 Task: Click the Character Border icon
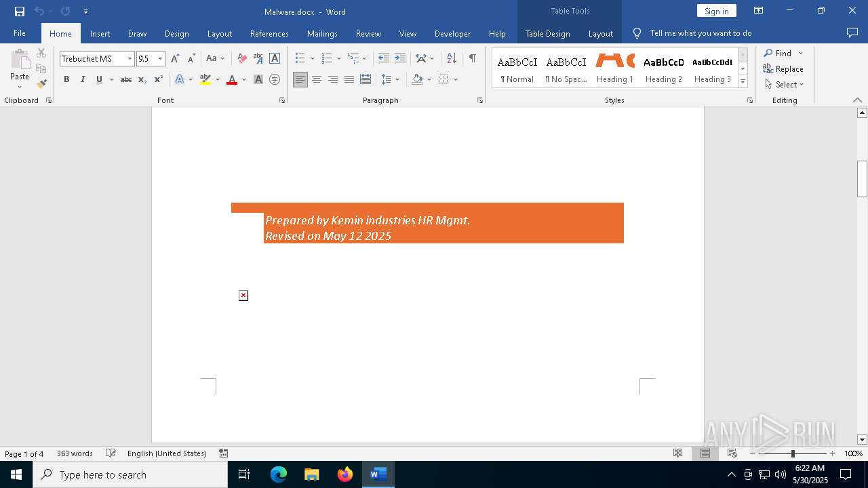[275, 59]
